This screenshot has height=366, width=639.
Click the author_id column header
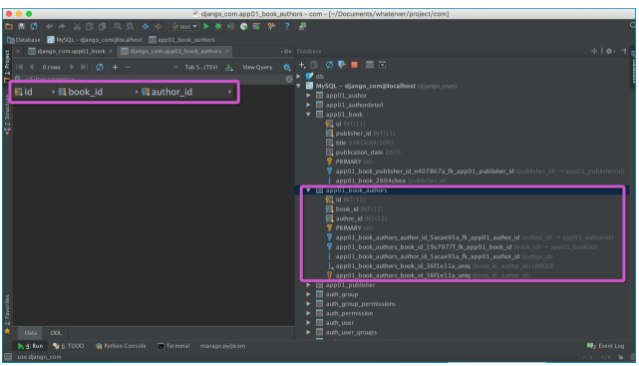172,92
